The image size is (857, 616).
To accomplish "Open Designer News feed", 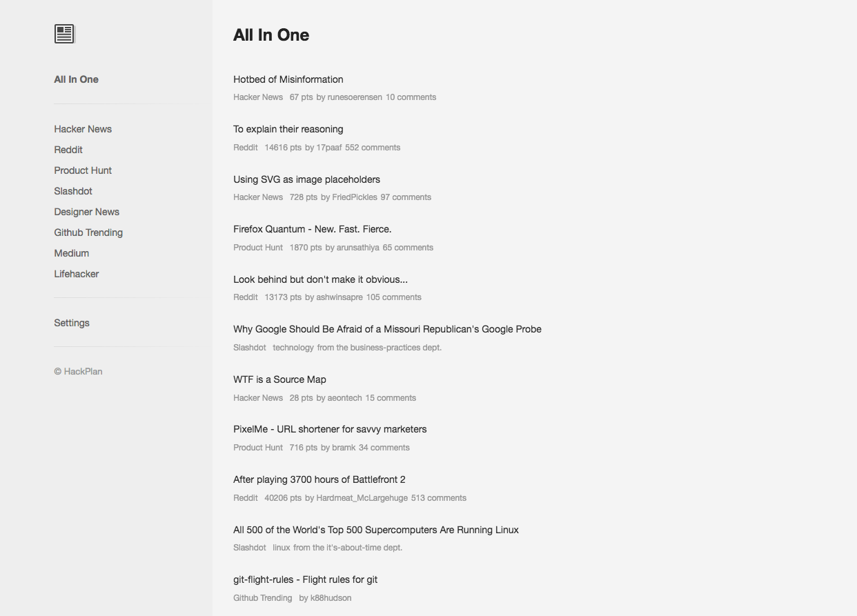I will coord(86,212).
